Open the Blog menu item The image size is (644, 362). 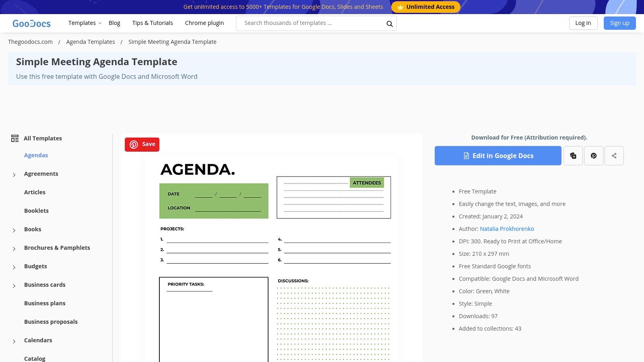click(x=114, y=23)
